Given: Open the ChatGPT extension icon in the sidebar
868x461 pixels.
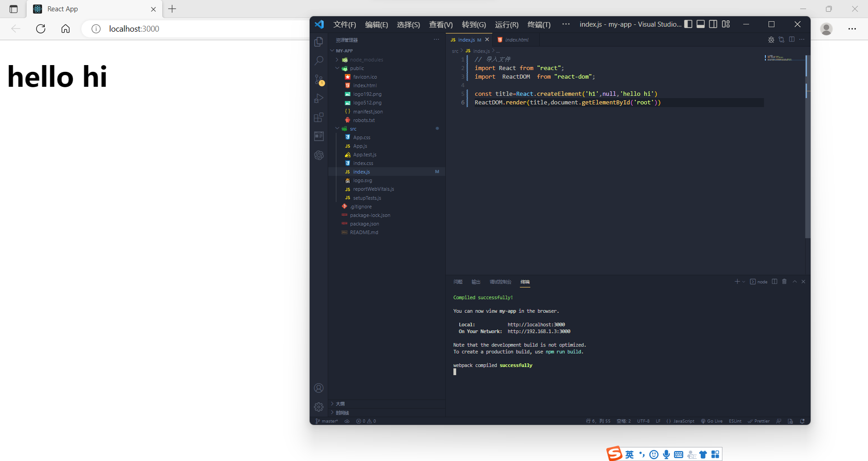Looking at the screenshot, I should 319,155.
